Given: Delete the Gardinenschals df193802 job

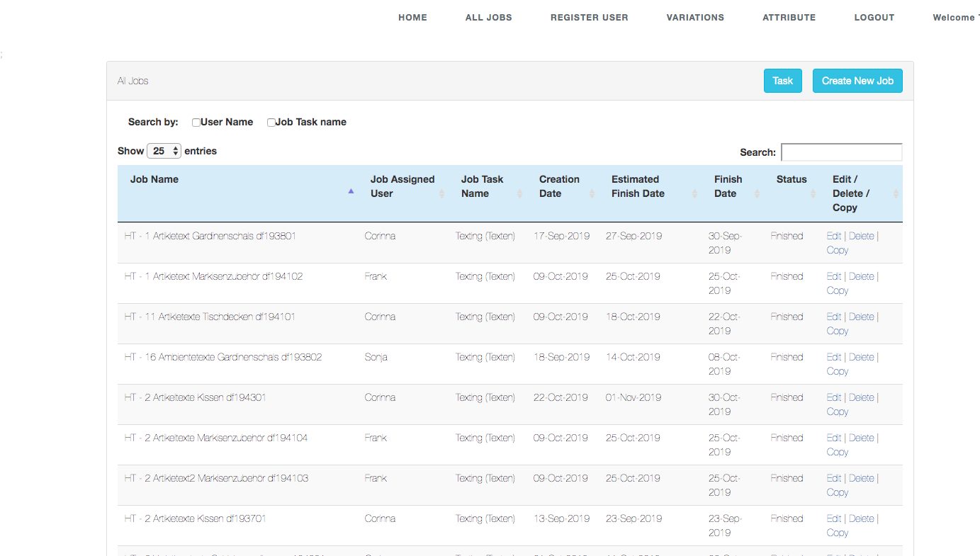Looking at the screenshot, I should click(861, 357).
